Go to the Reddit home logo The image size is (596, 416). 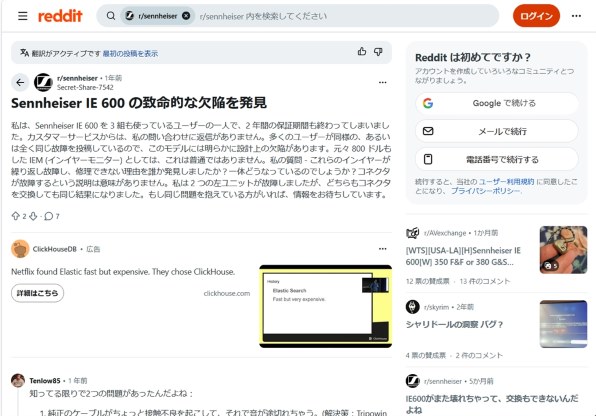[60, 16]
